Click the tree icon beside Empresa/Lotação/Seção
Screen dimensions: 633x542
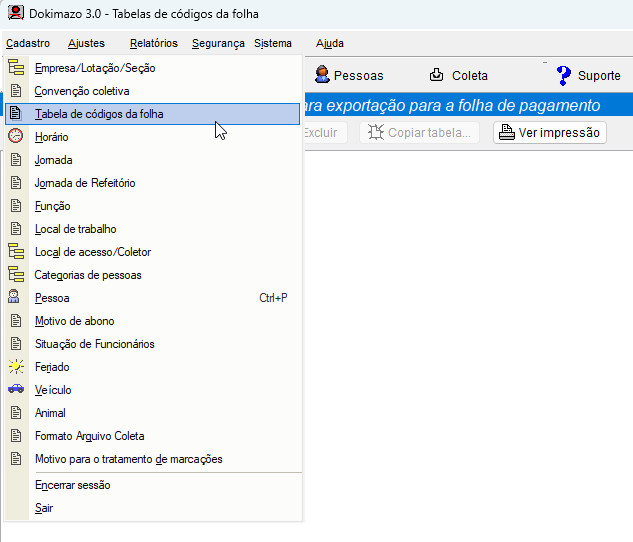pyautogui.click(x=16, y=68)
